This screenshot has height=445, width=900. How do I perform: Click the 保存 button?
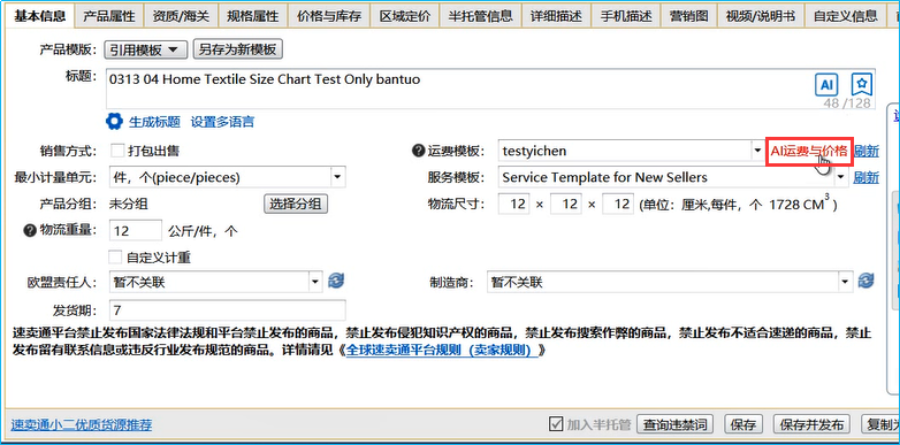point(743,425)
